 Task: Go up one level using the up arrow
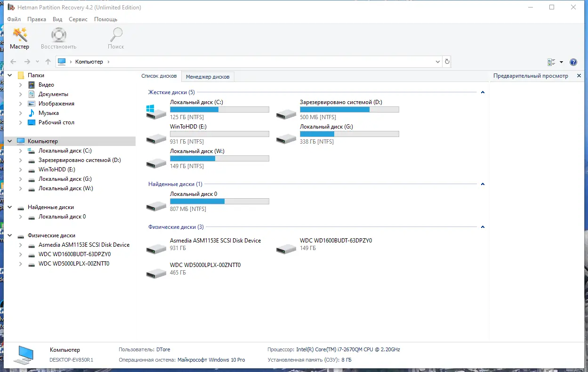(x=48, y=62)
